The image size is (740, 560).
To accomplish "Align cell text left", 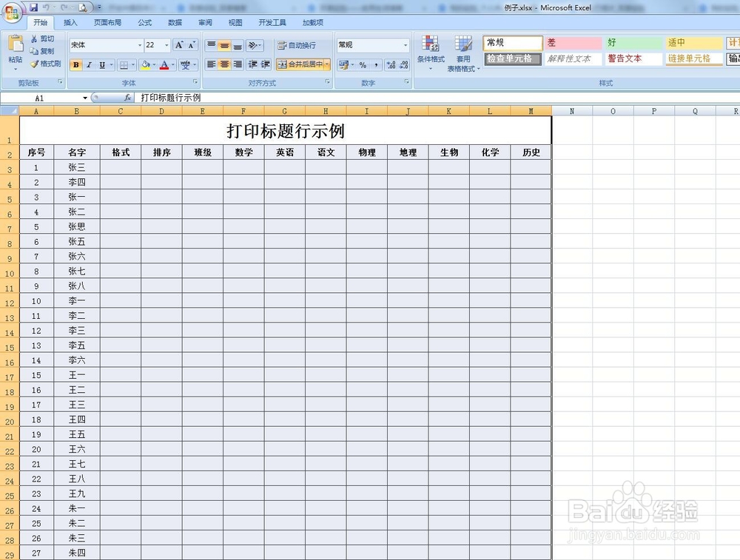I will (211, 64).
